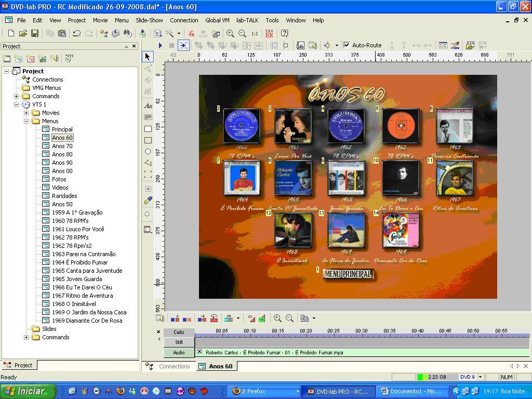
Task: Open Documento1 Microsoft Word in taskbar
Action: (412, 391)
